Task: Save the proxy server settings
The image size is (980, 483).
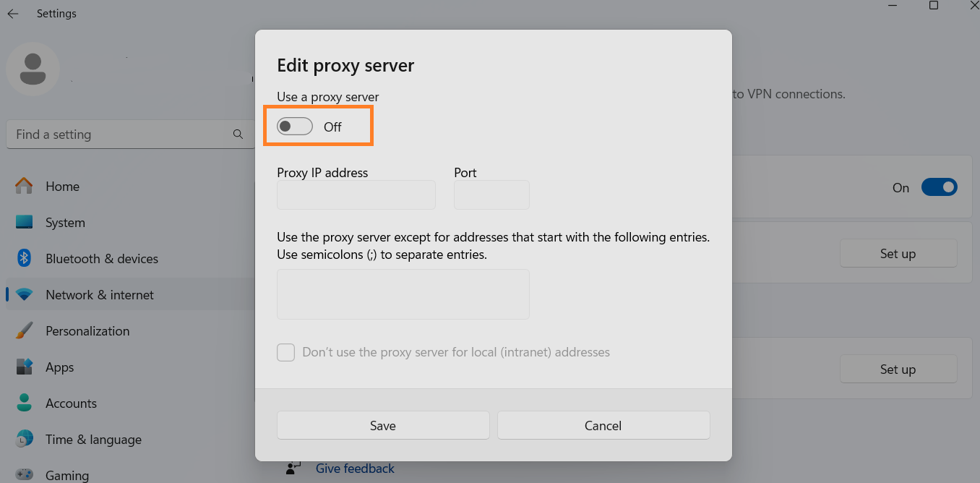Action: pos(383,426)
